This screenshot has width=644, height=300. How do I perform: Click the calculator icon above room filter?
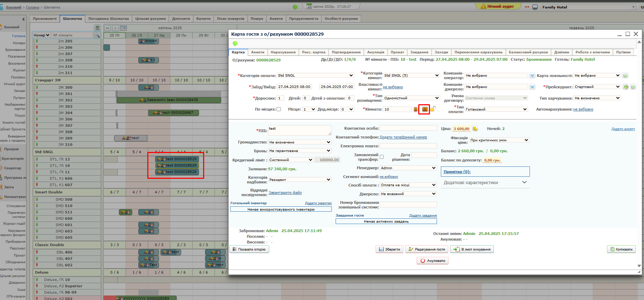click(x=97, y=28)
